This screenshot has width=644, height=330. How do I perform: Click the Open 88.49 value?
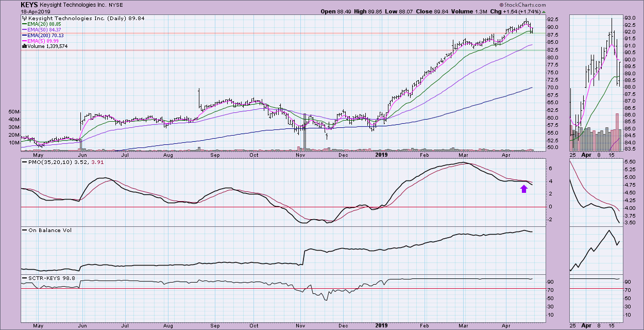click(335, 11)
